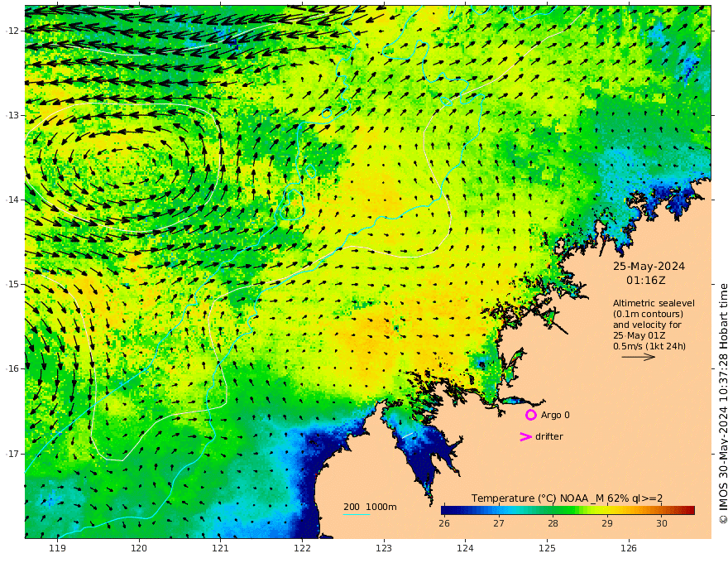This screenshot has width=728, height=563.
Task: Click the cyan 200m depth legend line
Action: 356,514
